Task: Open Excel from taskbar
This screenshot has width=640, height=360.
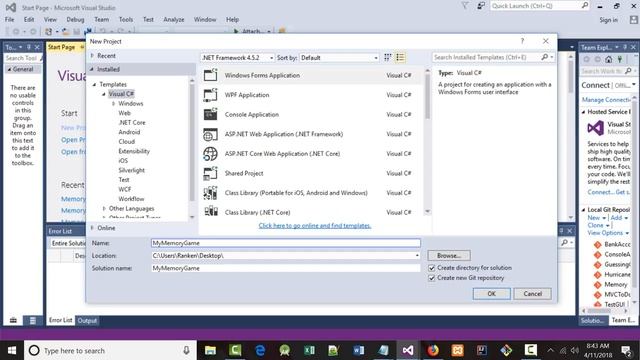Action: (309, 350)
